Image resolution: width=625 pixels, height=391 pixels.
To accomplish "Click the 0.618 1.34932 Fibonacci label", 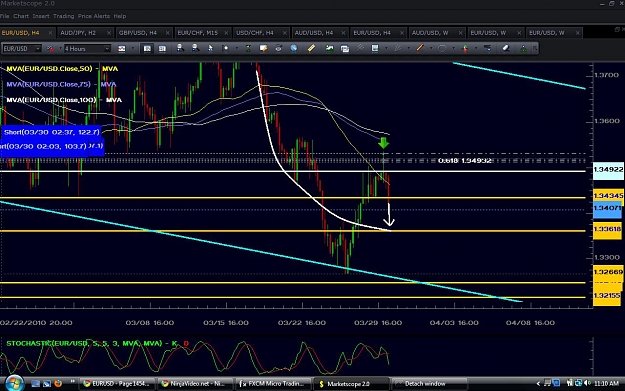I will click(464, 161).
